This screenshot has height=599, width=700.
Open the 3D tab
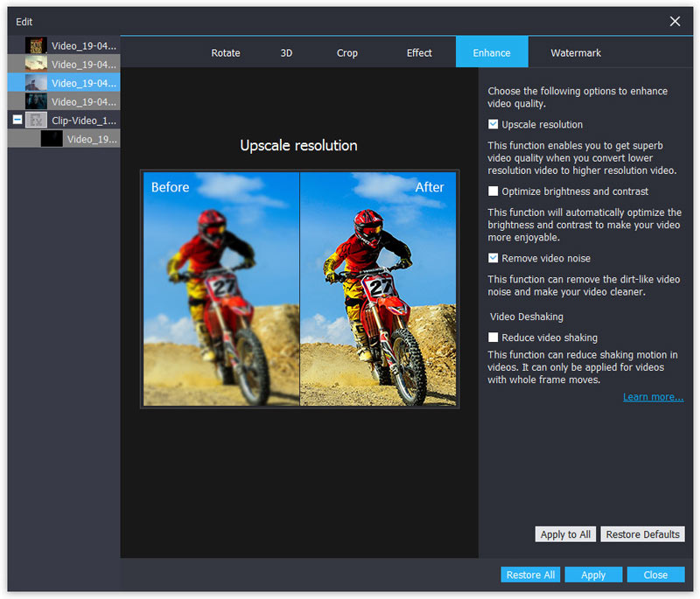[286, 52]
